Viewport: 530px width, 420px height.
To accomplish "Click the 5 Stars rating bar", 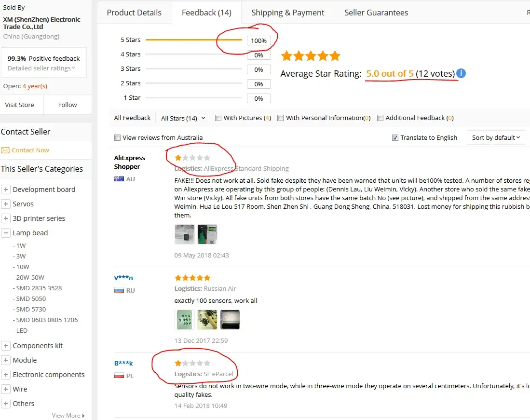I will tap(193, 40).
